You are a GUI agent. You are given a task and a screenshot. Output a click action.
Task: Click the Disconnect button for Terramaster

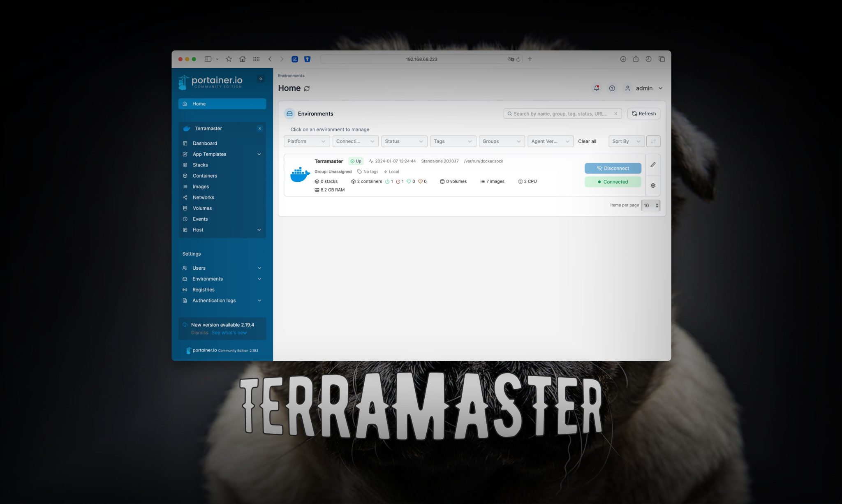click(x=613, y=168)
